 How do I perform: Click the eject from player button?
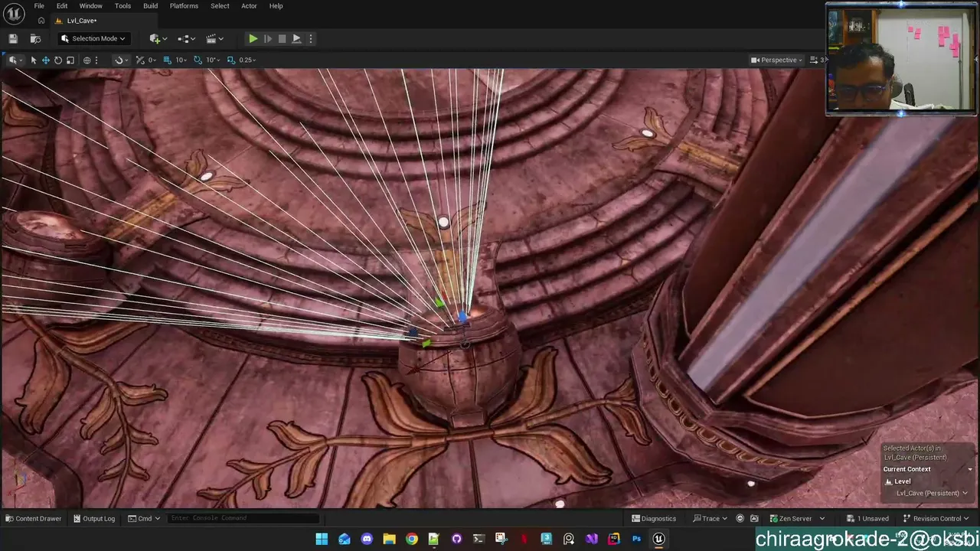tap(296, 38)
